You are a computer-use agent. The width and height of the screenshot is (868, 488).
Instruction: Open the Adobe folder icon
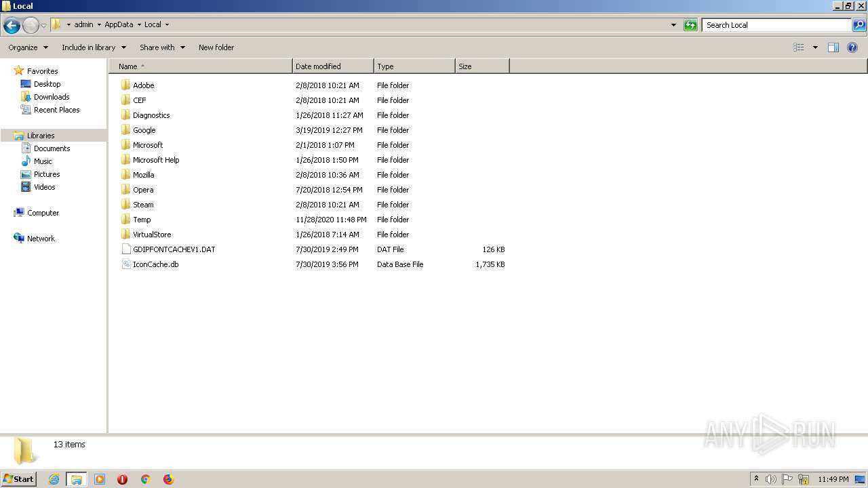click(125, 85)
